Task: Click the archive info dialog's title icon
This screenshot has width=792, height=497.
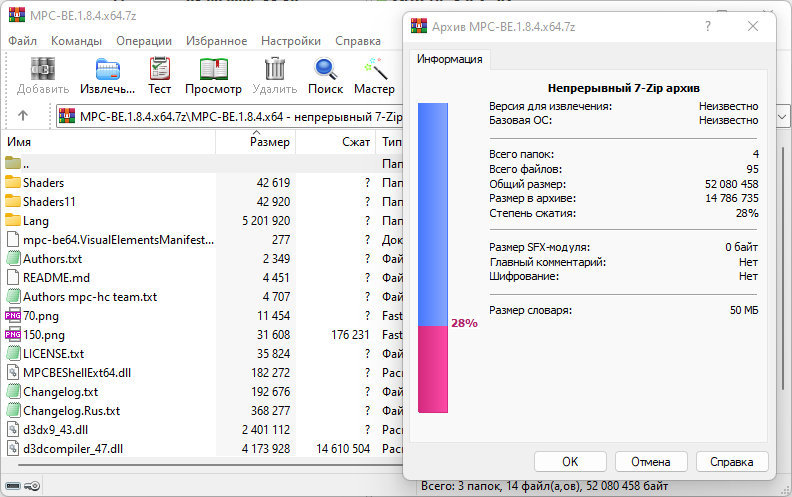Action: click(419, 26)
